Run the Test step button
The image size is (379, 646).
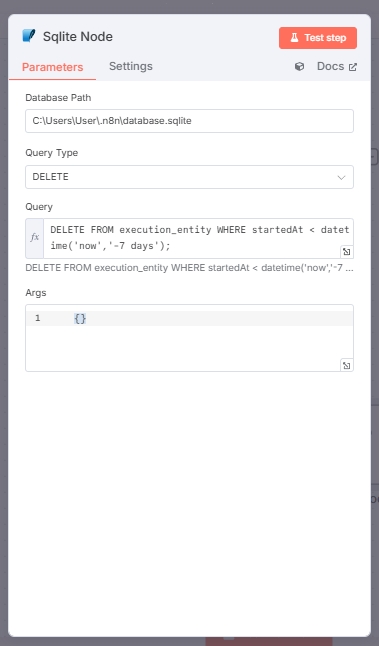coord(318,38)
